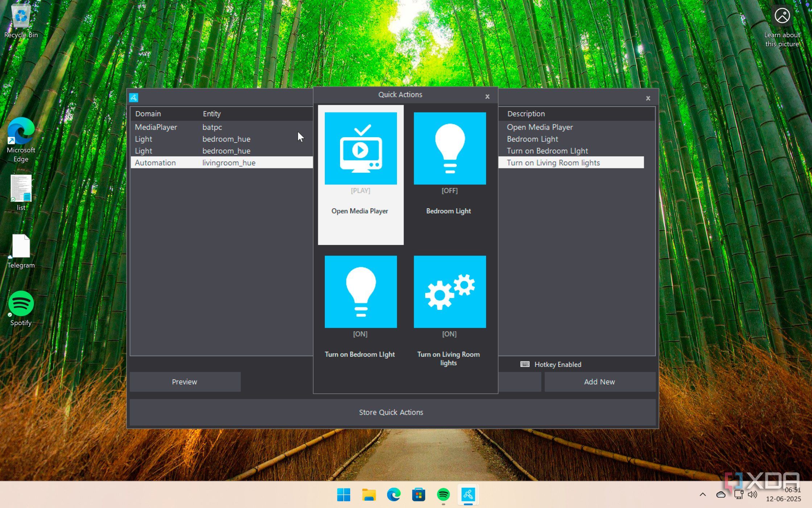
Task: Toggle the Bedroom Light bulb tile
Action: (449, 148)
